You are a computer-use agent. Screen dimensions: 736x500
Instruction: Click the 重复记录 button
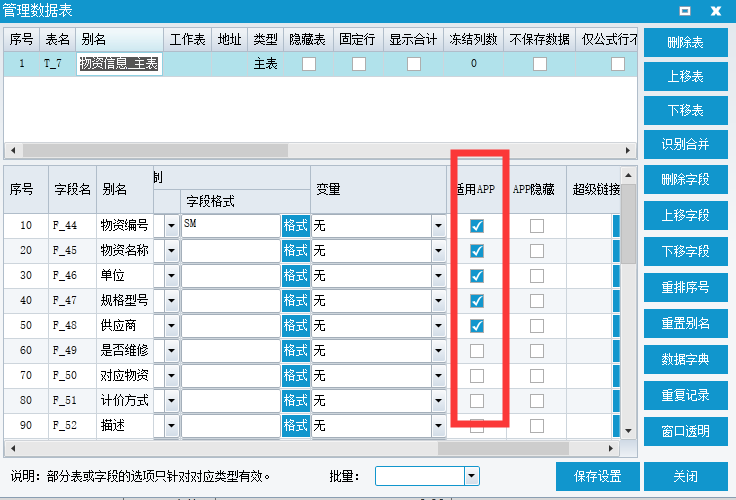point(685,395)
